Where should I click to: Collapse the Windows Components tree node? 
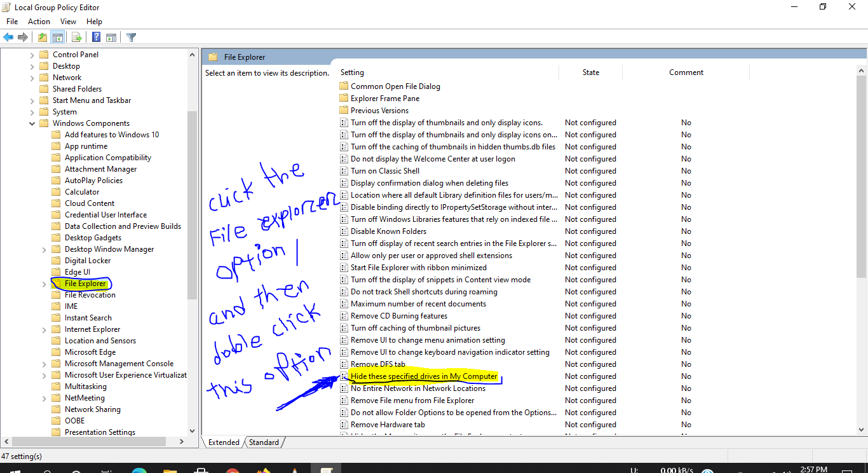[32, 123]
